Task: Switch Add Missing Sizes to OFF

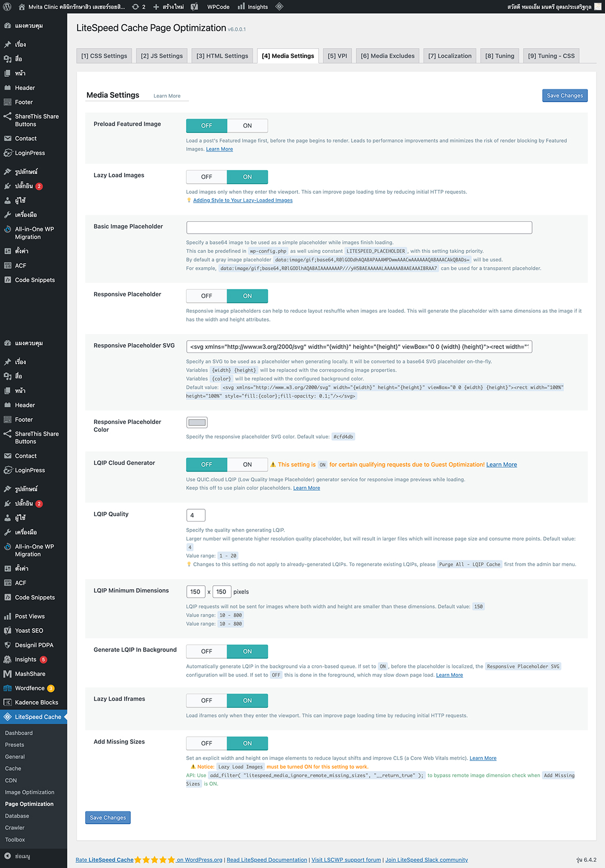Action: point(206,743)
